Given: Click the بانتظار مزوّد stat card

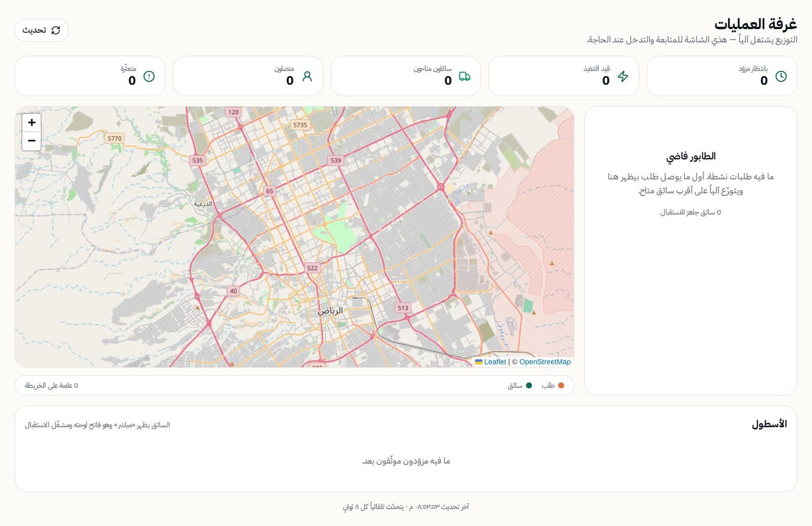Looking at the screenshot, I should (722, 76).
